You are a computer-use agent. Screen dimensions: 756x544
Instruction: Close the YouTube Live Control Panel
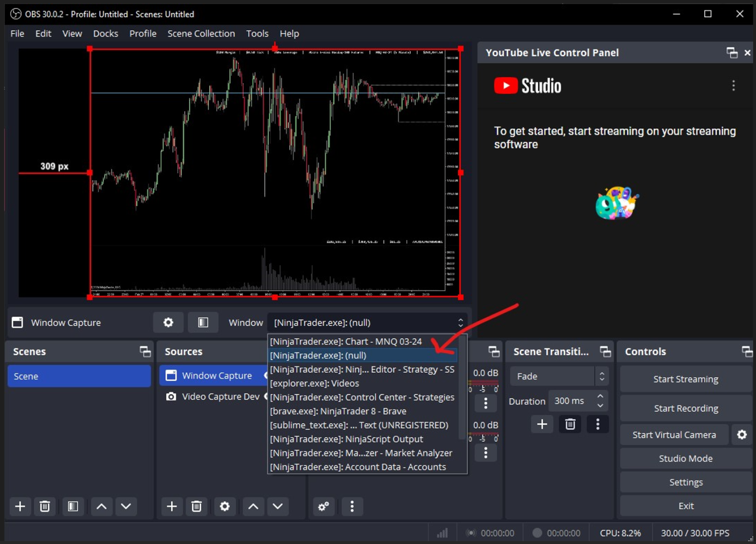(x=747, y=53)
